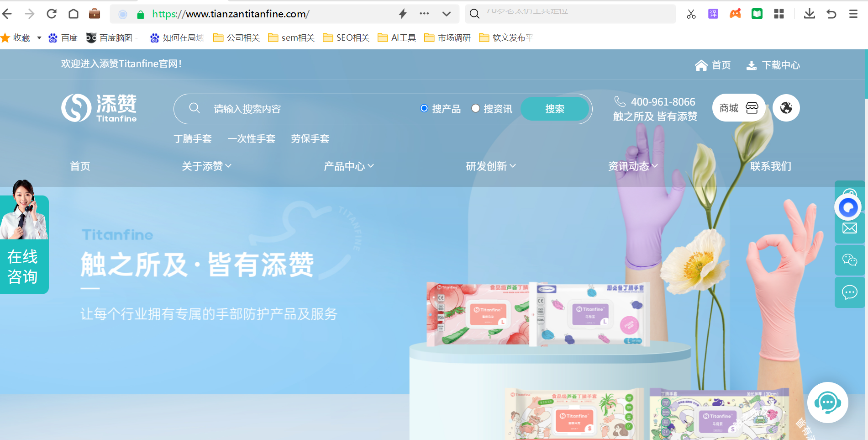868x440 pixels.
Task: Click the envelope email side icon
Action: pos(850,228)
